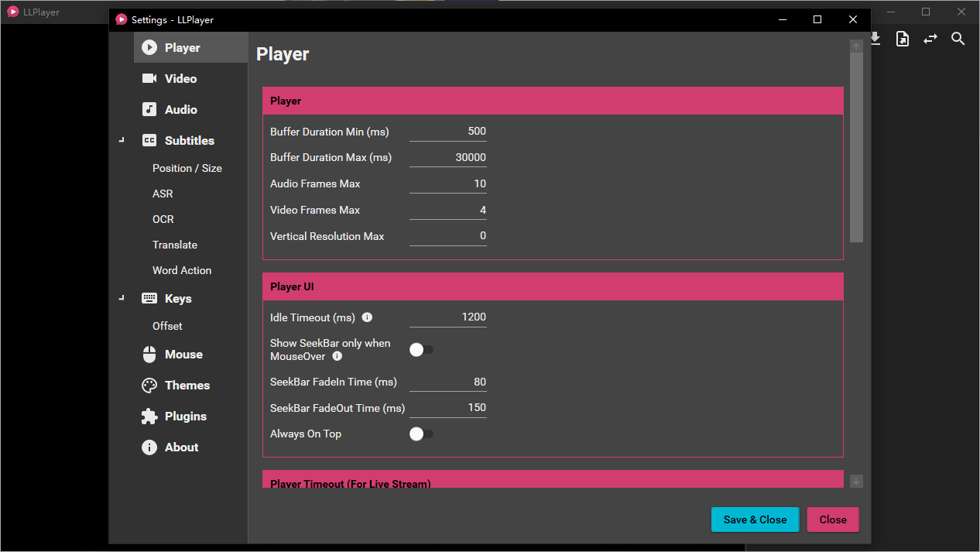Click the file export icon in main toolbar
The image size is (980, 552).
[x=902, y=39]
